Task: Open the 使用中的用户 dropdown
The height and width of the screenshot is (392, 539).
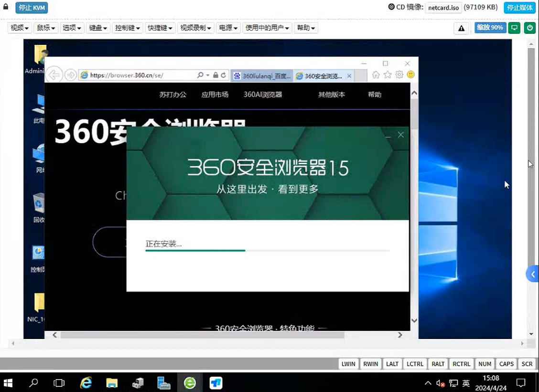Action: (267, 28)
